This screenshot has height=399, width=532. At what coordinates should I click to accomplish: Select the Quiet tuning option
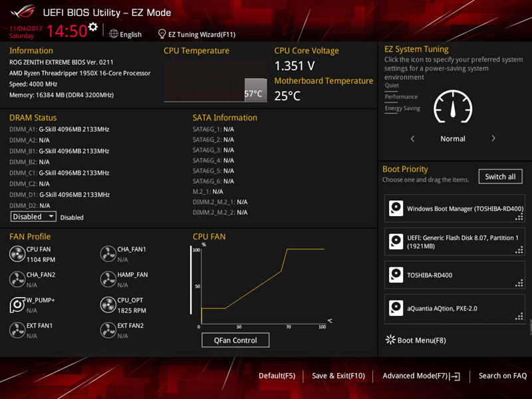(x=392, y=85)
